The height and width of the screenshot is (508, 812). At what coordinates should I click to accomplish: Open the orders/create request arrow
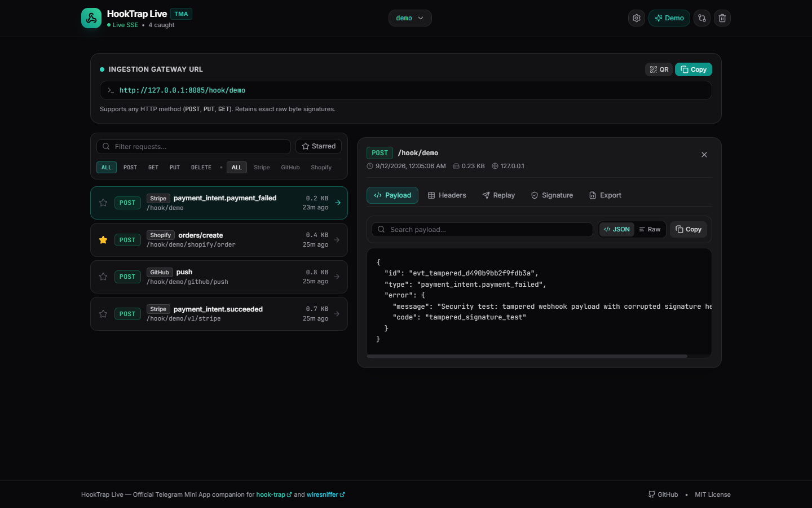(337, 240)
